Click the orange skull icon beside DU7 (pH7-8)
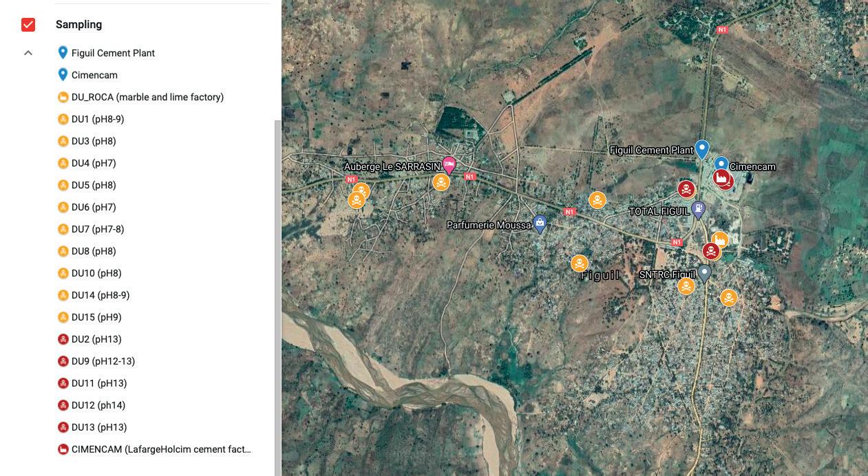 tap(63, 229)
